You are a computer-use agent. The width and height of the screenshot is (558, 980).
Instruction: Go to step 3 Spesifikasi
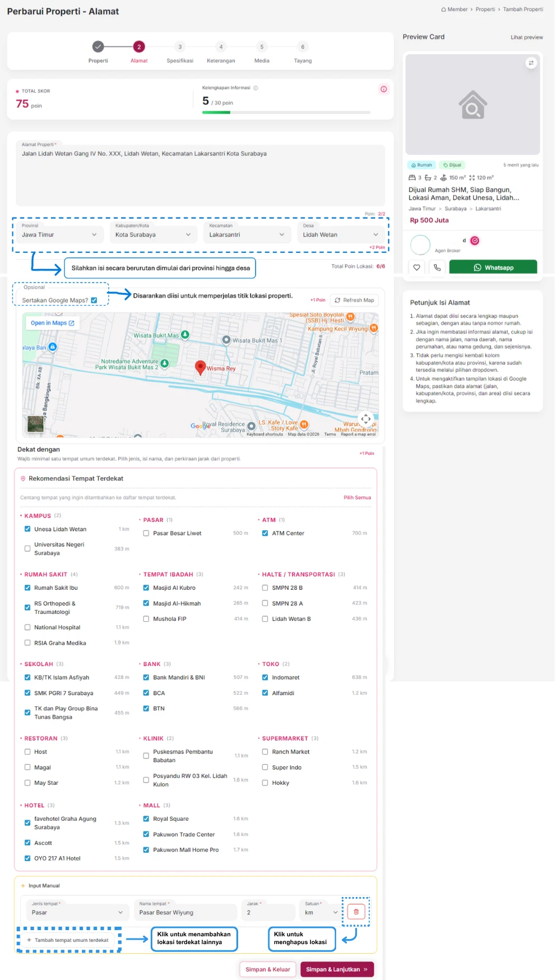180,52
